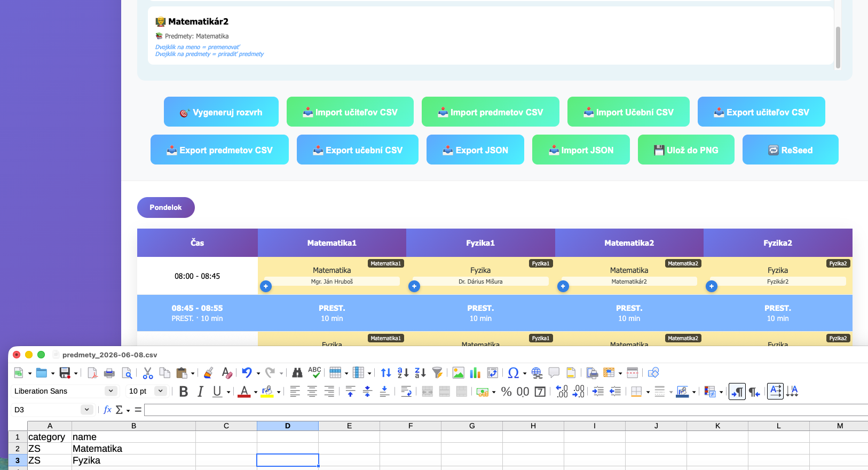Screen dimensions: 868x470
Task: Click the AutoFilter funnel icon
Action: point(437,373)
